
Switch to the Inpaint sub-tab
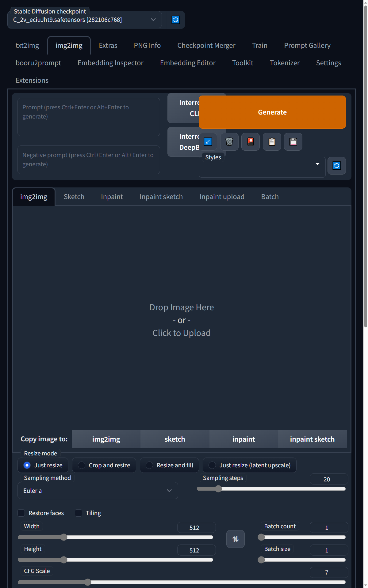(112, 197)
